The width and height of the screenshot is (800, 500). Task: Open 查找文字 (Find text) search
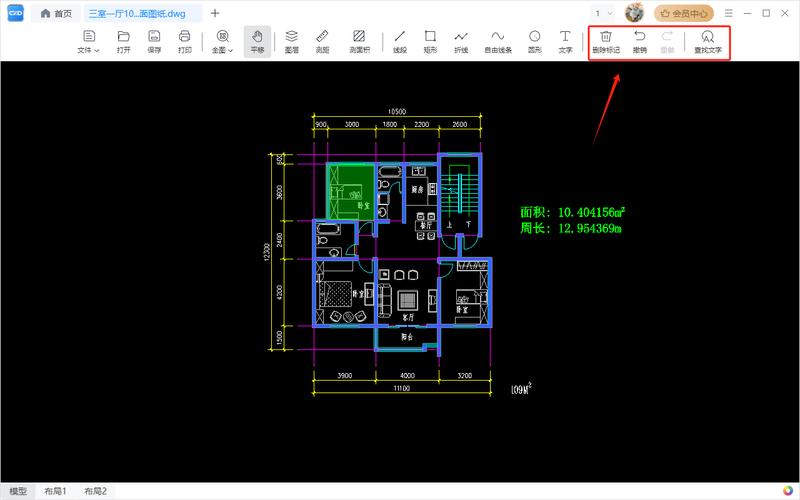point(707,41)
